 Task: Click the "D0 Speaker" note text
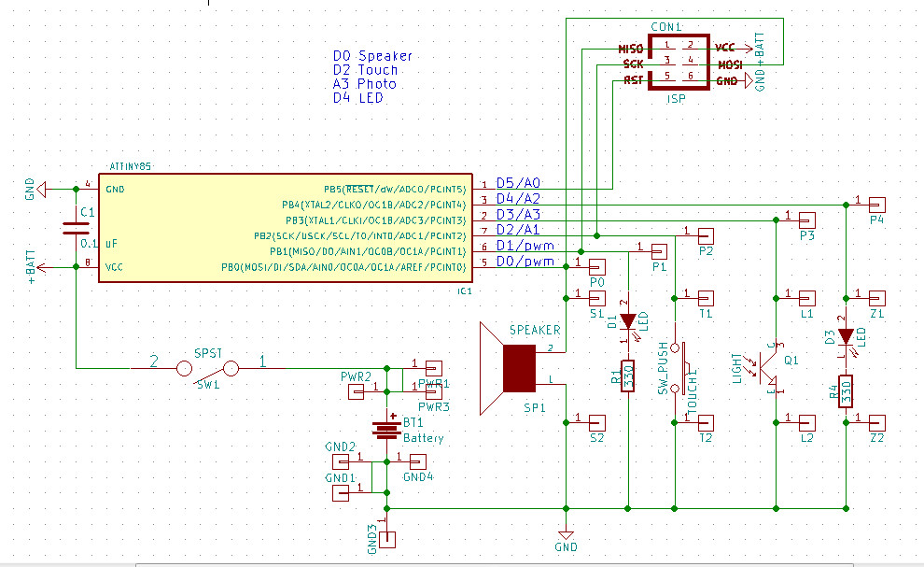click(372, 56)
